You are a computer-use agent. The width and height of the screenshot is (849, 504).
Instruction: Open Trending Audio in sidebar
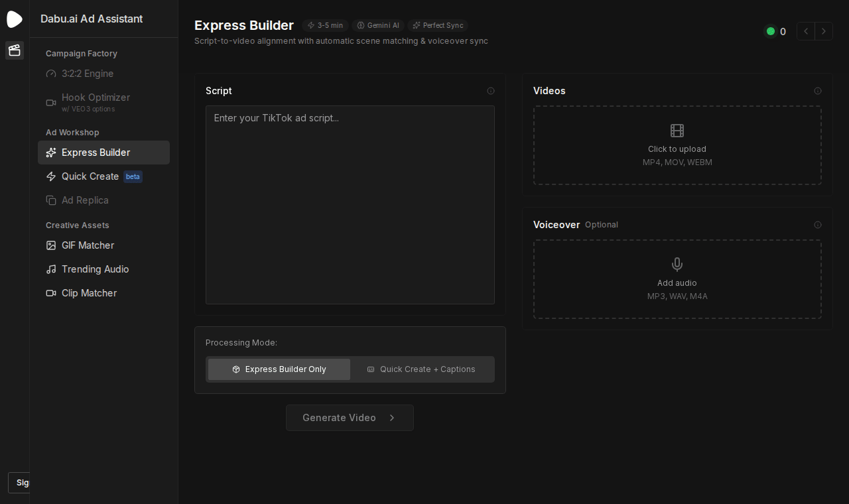click(x=103, y=269)
